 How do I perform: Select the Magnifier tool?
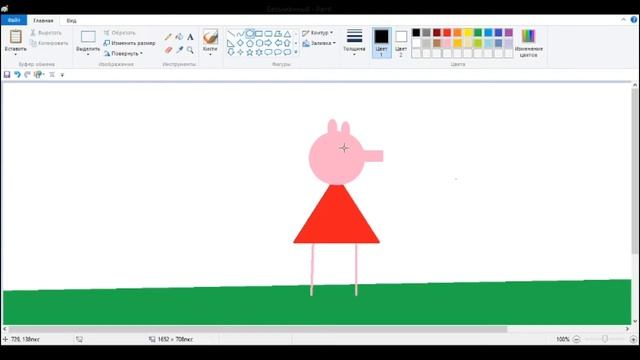190,50
